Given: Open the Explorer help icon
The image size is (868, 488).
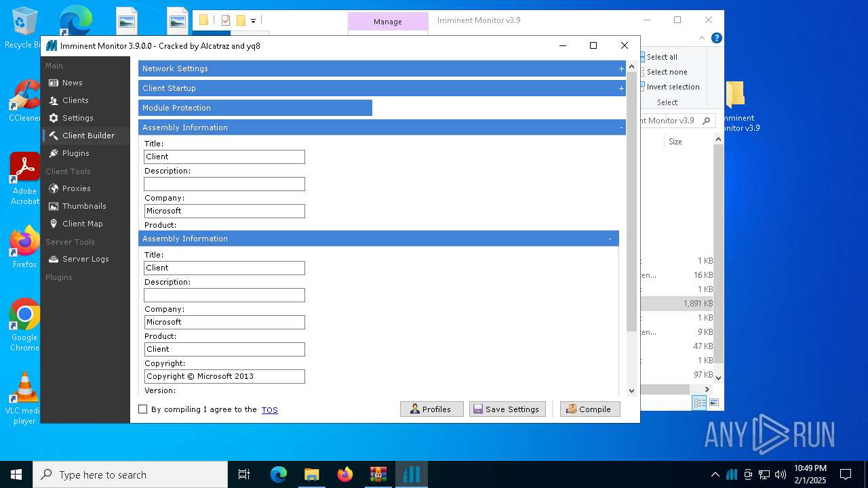Looking at the screenshot, I should [x=716, y=39].
